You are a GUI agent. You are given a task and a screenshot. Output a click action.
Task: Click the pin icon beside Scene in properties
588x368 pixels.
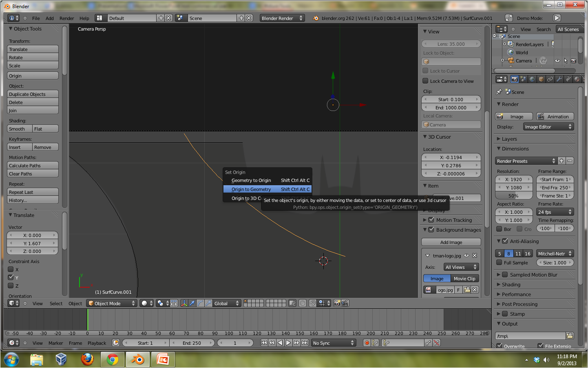tap(499, 92)
